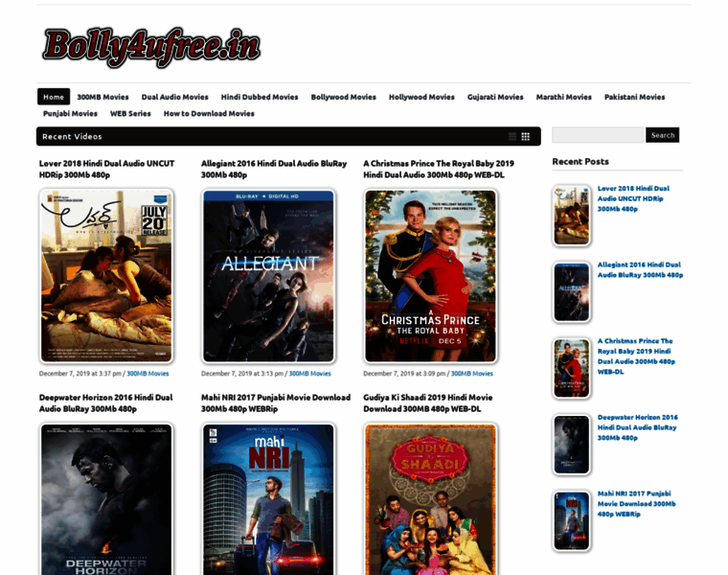
Task: Click the Allegiant Blu-ray poster thumbnail
Action: coord(268,276)
